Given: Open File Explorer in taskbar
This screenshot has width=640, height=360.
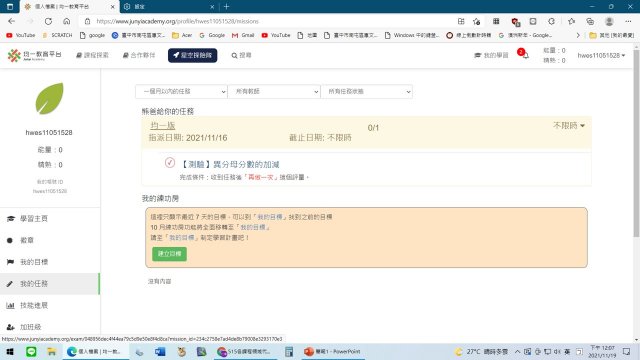Looking at the screenshot, I should [51, 351].
